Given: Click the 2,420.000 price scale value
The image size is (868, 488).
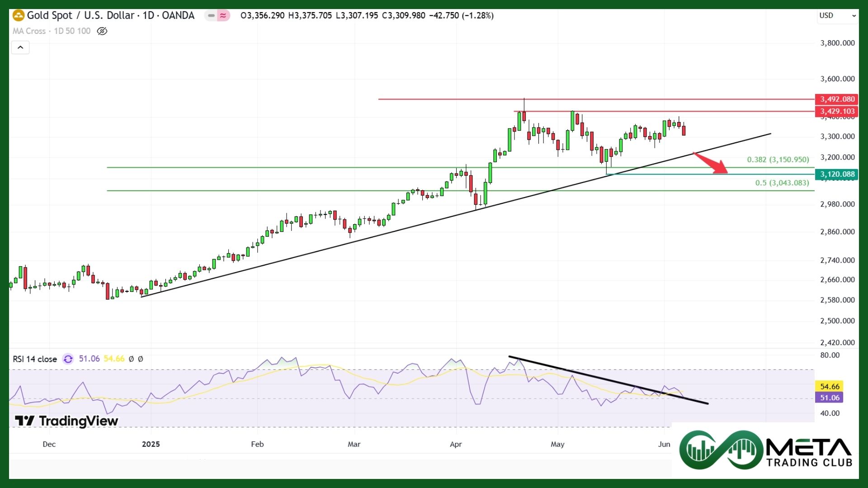Looking at the screenshot, I should (x=837, y=343).
